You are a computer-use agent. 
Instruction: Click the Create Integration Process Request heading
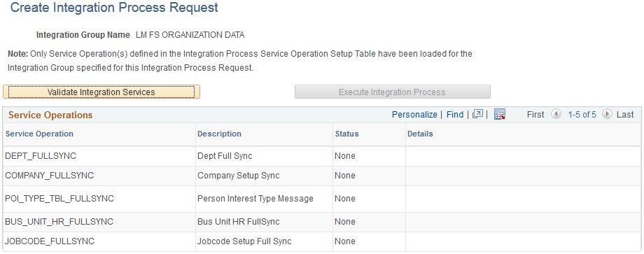click(x=114, y=8)
